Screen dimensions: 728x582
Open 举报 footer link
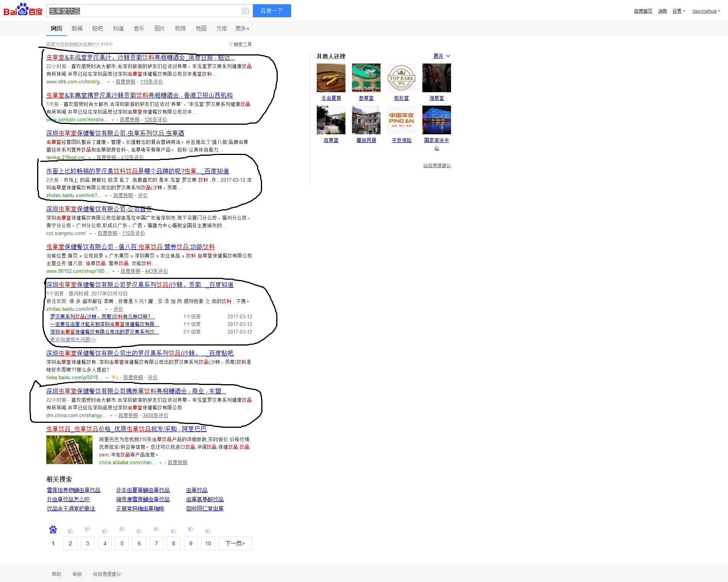click(77, 574)
